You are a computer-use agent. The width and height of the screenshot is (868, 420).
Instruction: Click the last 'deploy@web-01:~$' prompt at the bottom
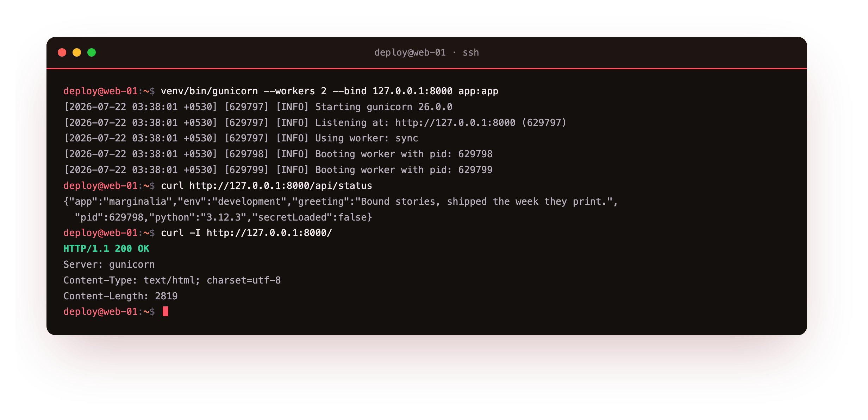pyautogui.click(x=109, y=312)
